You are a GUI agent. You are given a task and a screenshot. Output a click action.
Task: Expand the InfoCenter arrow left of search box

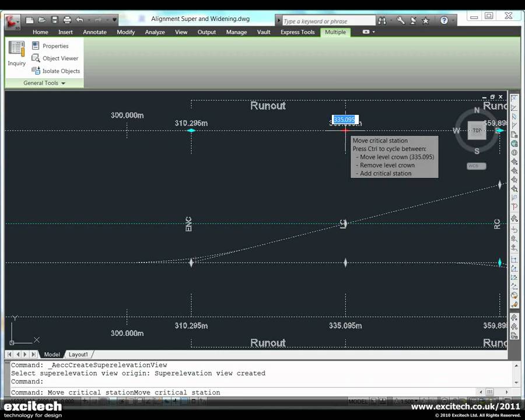[279, 21]
